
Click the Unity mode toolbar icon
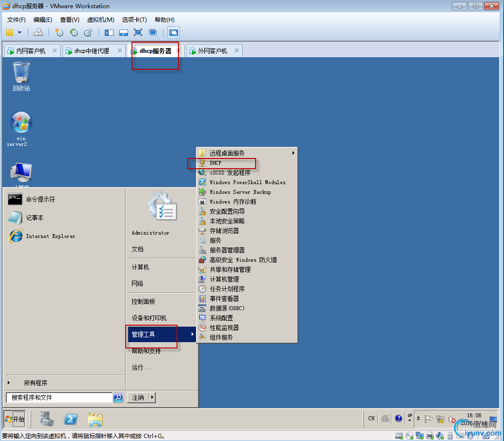pos(153,32)
